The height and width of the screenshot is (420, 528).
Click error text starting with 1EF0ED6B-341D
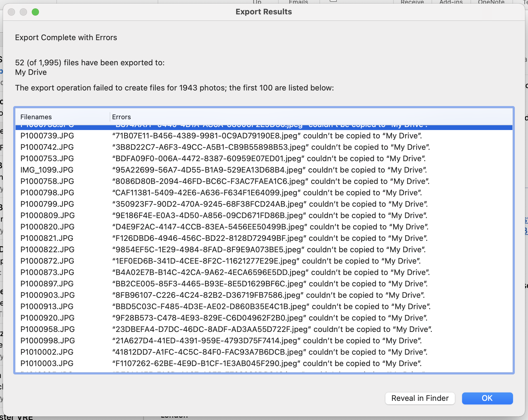(266, 261)
